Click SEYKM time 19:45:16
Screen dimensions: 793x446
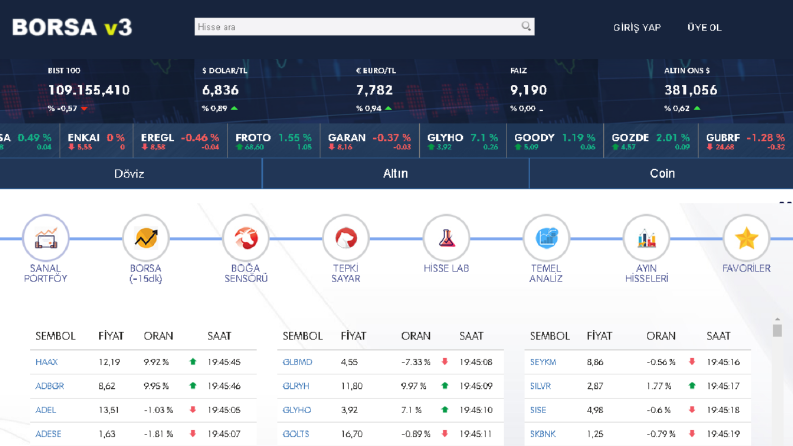pyautogui.click(x=723, y=362)
